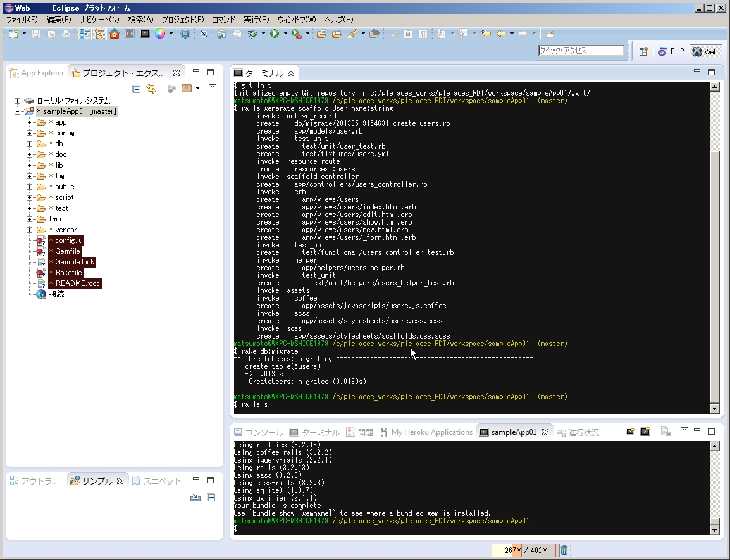Open the Run button dropdown arrow
This screenshot has width=730, height=560.
coord(285,34)
